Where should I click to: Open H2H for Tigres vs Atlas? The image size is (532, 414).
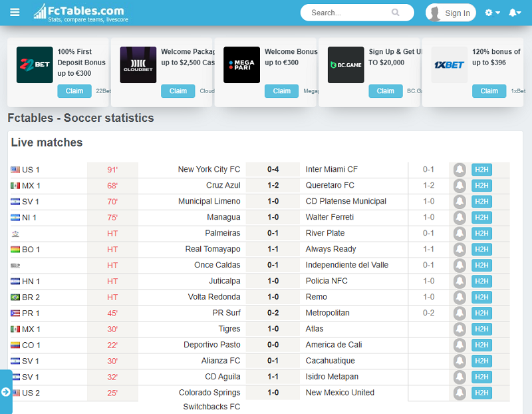coord(481,329)
